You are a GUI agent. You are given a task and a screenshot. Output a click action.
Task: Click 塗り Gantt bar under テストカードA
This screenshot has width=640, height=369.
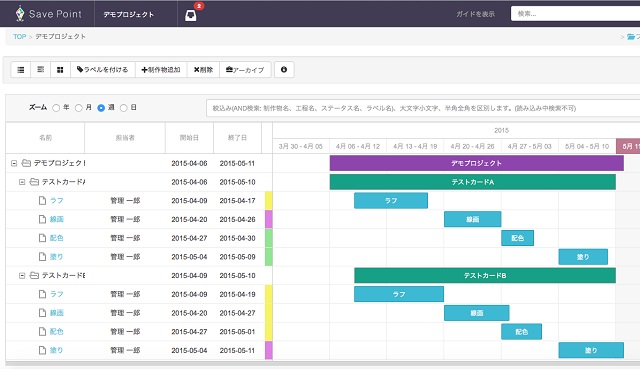tap(583, 257)
